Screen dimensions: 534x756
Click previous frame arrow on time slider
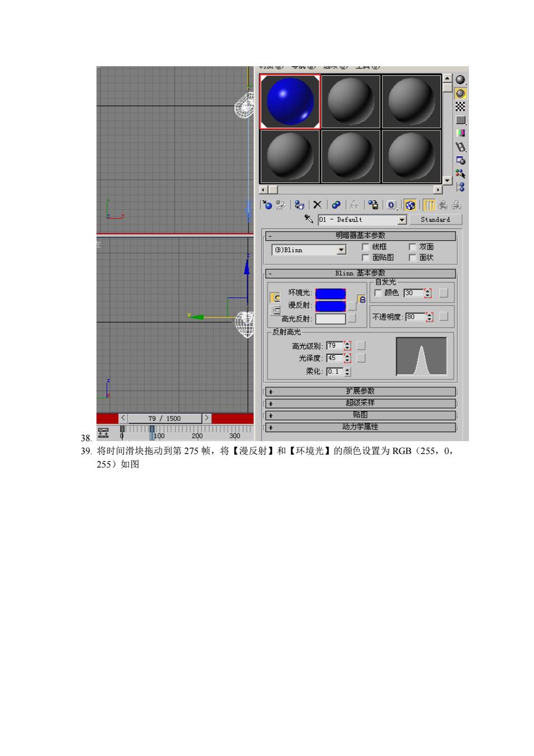[x=123, y=418]
